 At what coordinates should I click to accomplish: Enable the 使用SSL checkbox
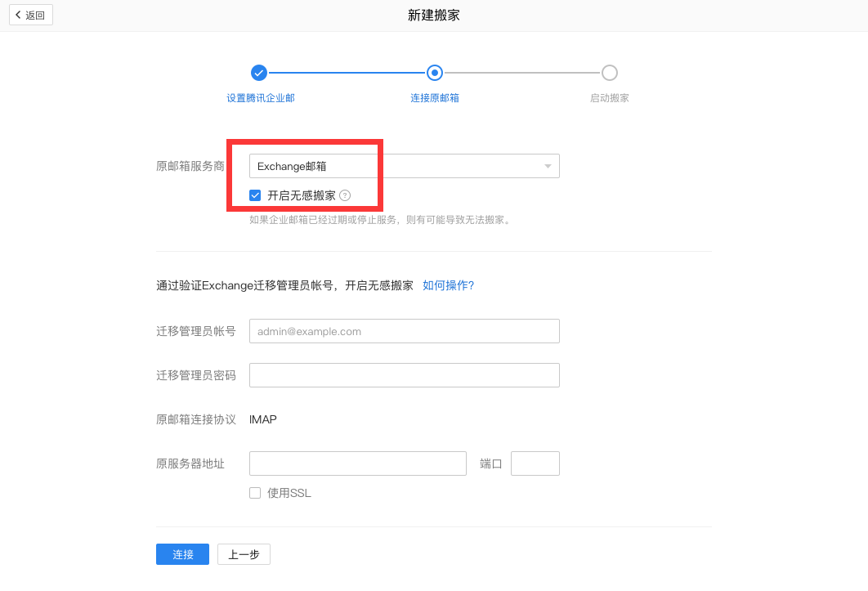tap(255, 493)
